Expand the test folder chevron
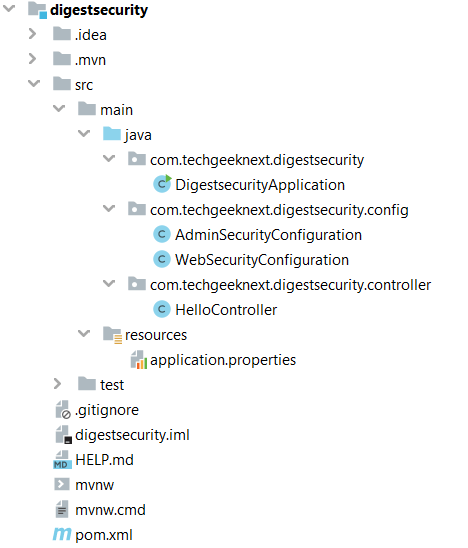 [x=57, y=384]
